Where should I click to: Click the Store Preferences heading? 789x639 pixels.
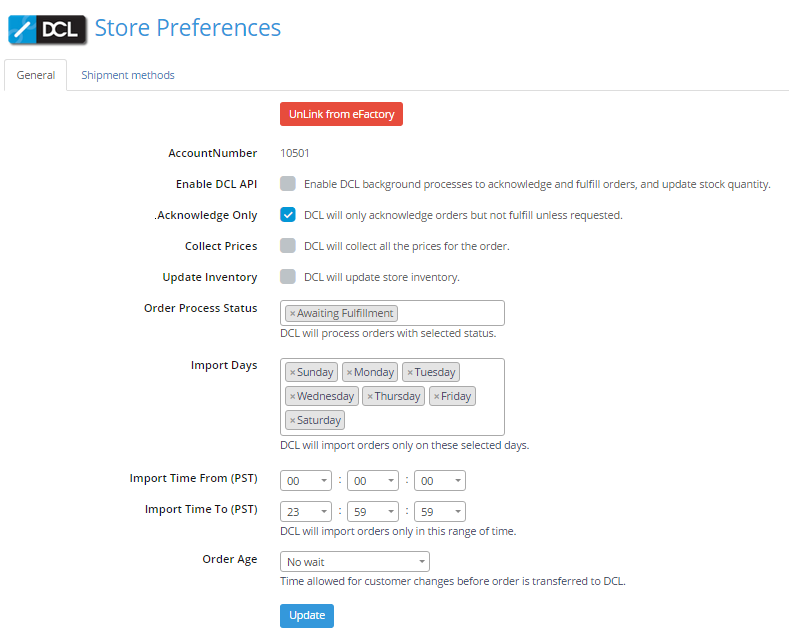188,28
